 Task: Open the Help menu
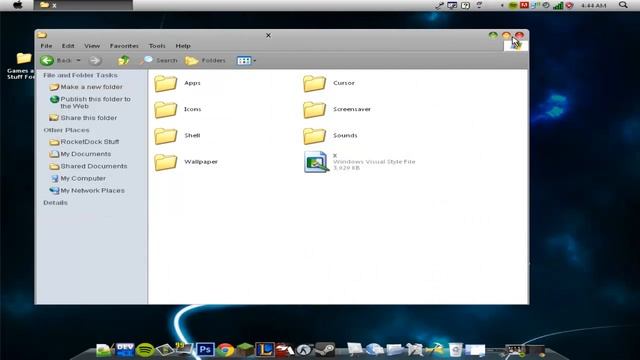point(183,46)
